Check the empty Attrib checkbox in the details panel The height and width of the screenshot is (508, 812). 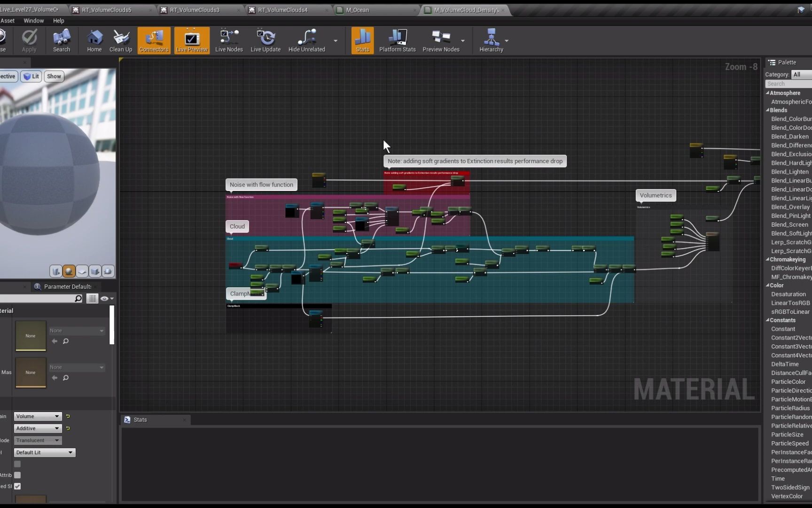pos(17,475)
